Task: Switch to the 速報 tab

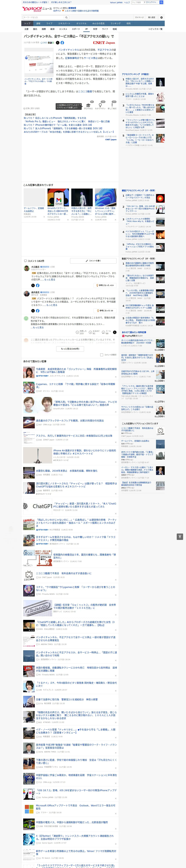Action: pyautogui.click(x=38, y=24)
